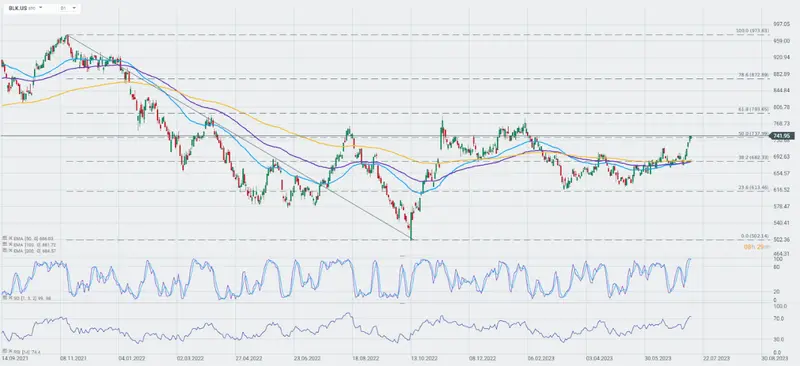800x366 pixels.
Task: Open settings icon of the SO indicator
Action: 5,297
